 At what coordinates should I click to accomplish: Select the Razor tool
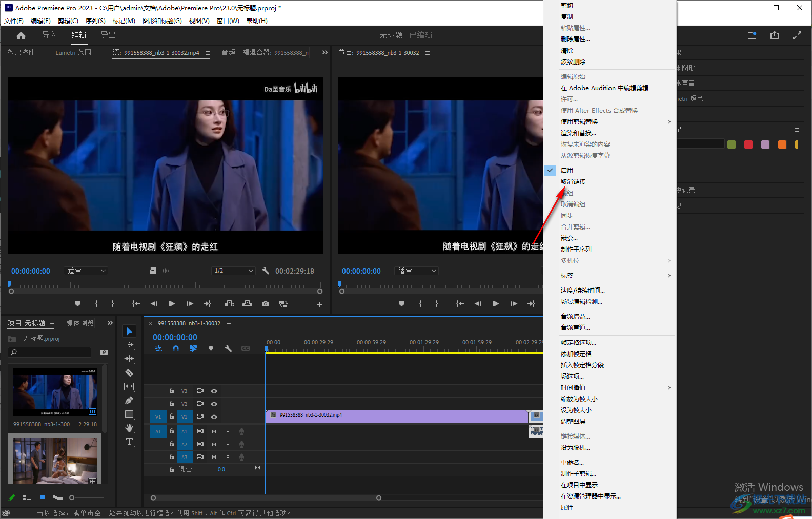pos(129,372)
